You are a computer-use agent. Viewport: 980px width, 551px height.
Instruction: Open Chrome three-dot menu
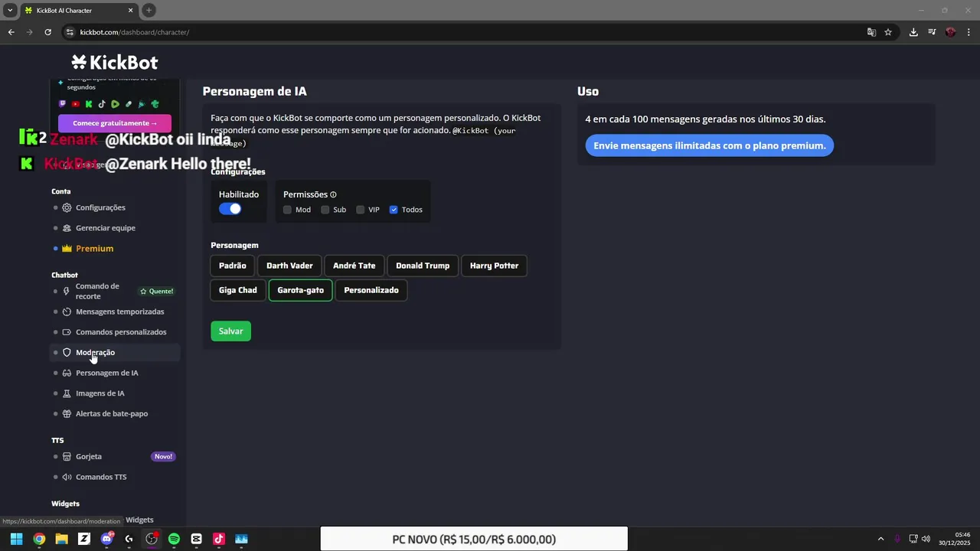tap(969, 32)
